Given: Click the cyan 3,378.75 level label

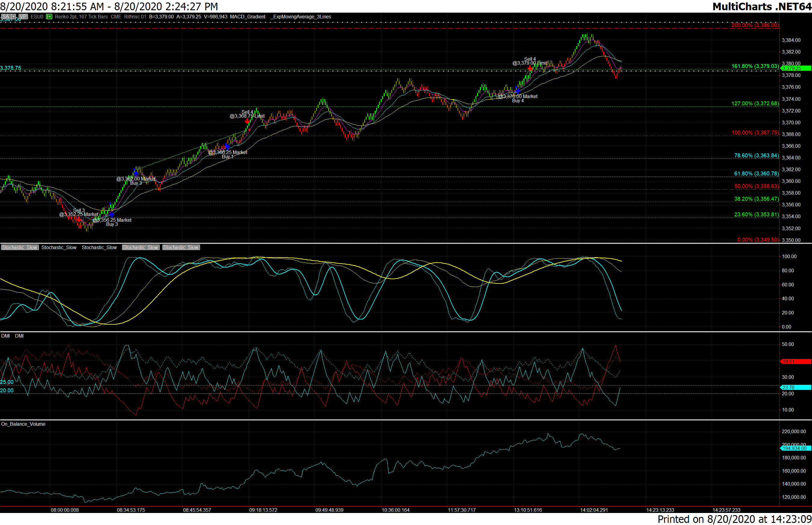Looking at the screenshot, I should pos(11,68).
